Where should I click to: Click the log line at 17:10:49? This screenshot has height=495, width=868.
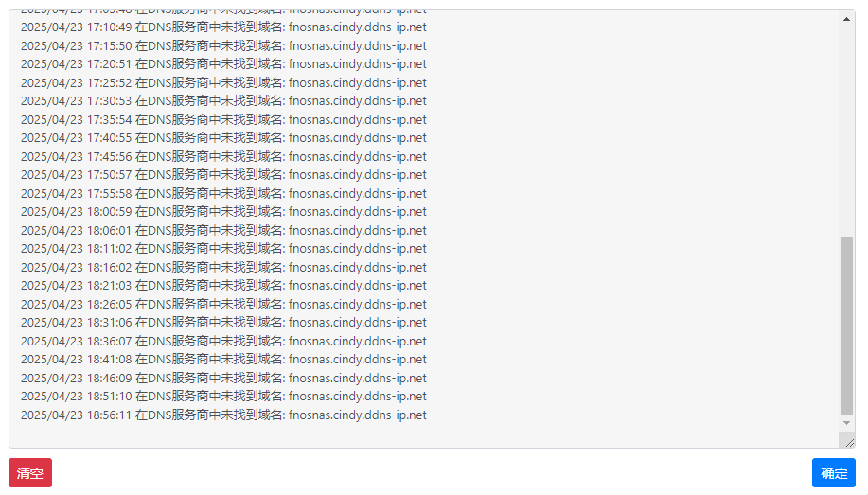223,27
